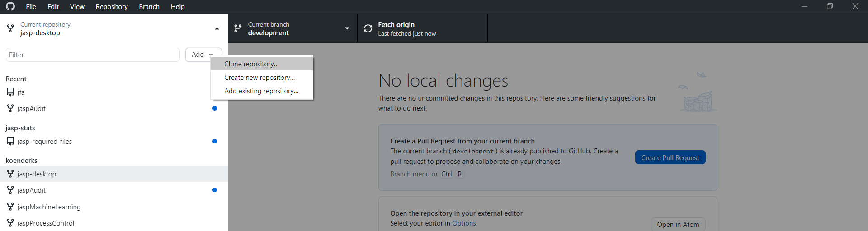
Task: Open the Repository menu
Action: [112, 7]
